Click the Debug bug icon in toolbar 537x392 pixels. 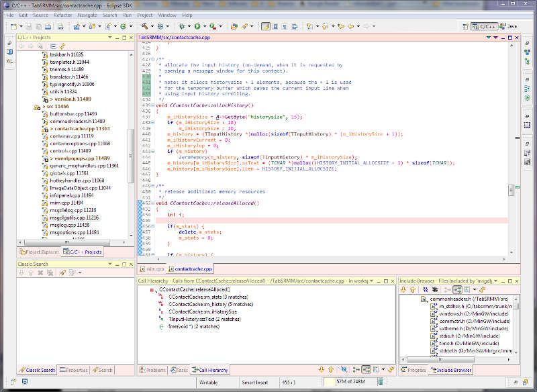click(x=181, y=26)
